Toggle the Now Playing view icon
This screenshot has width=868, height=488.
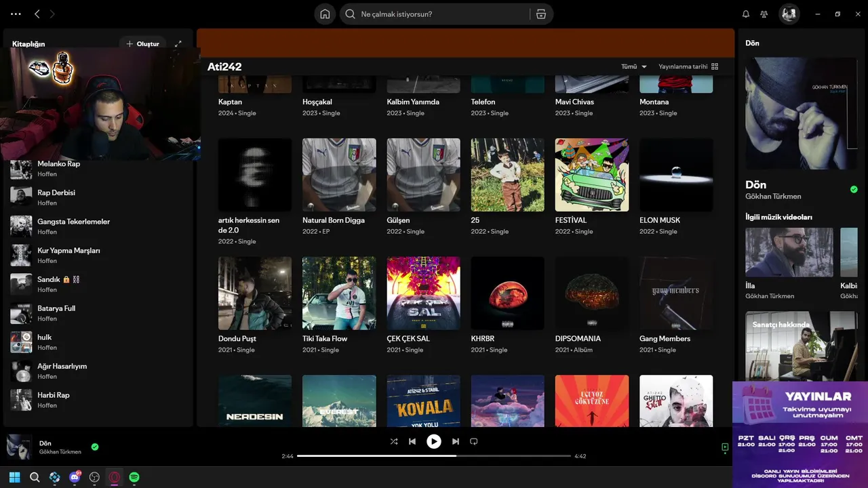[725, 447]
